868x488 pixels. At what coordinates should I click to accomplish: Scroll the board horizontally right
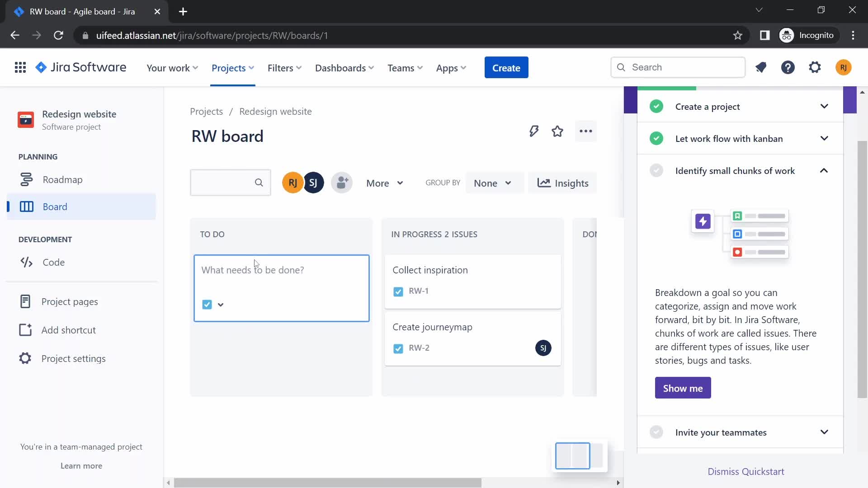tap(618, 482)
